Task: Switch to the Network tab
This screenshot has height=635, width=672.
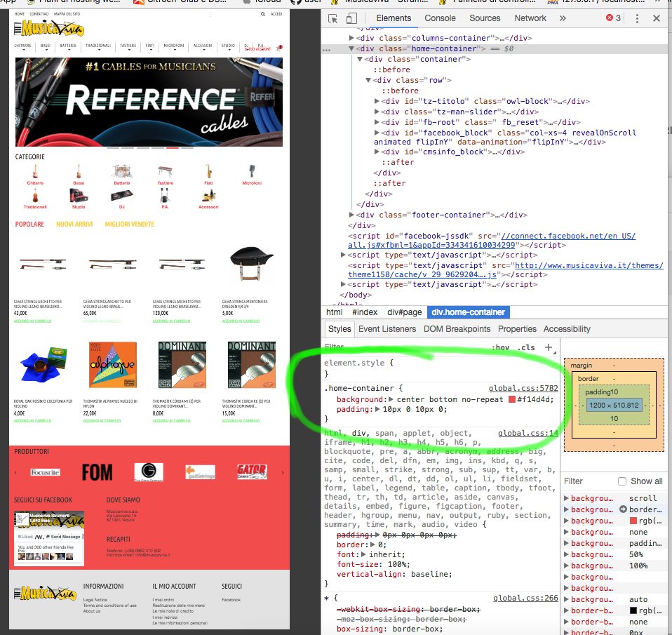Action: click(x=530, y=18)
